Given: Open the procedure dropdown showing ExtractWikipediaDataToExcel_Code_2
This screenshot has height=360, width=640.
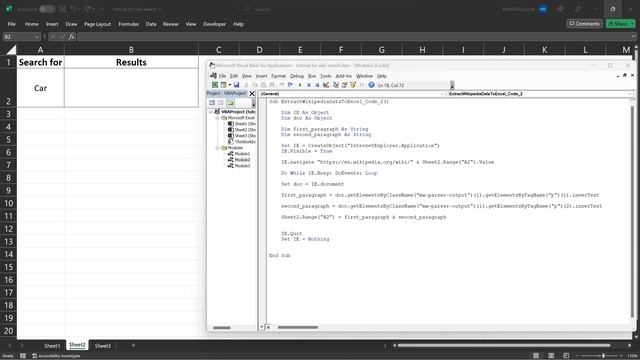Looking at the screenshot, I should 630,94.
